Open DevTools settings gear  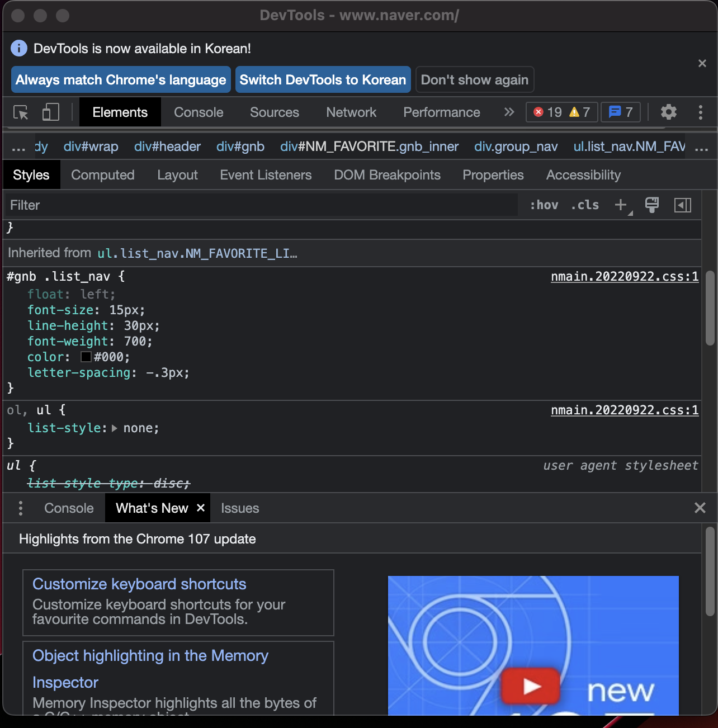(669, 112)
